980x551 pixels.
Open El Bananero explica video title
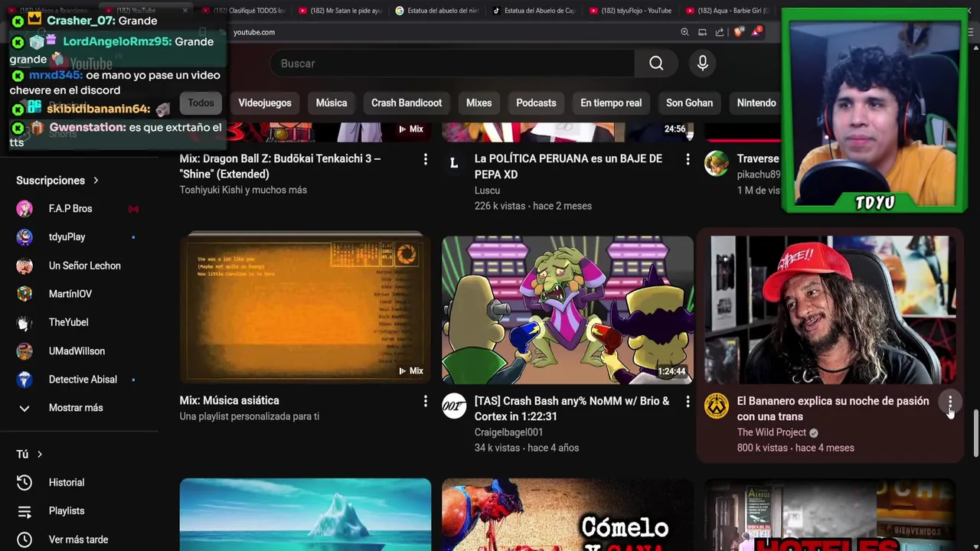click(x=833, y=409)
